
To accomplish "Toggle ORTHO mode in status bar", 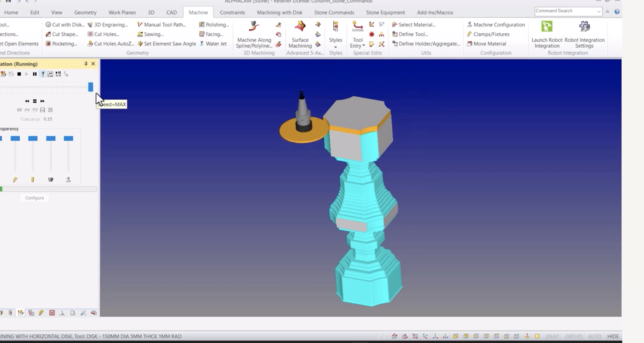I will click(x=573, y=336).
